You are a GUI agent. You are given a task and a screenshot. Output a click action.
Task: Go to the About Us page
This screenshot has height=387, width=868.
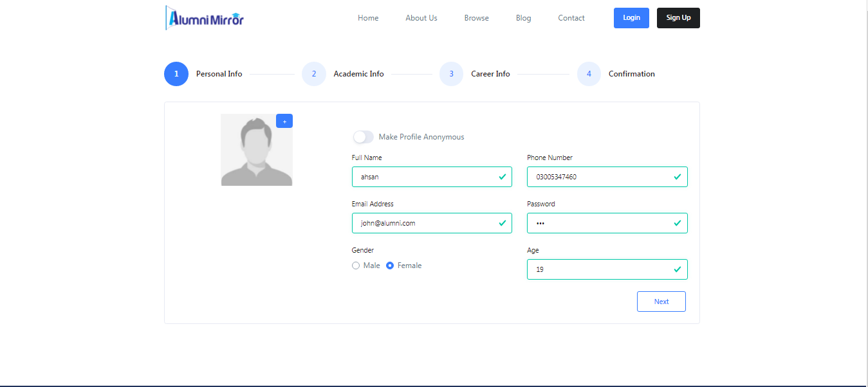tap(421, 18)
